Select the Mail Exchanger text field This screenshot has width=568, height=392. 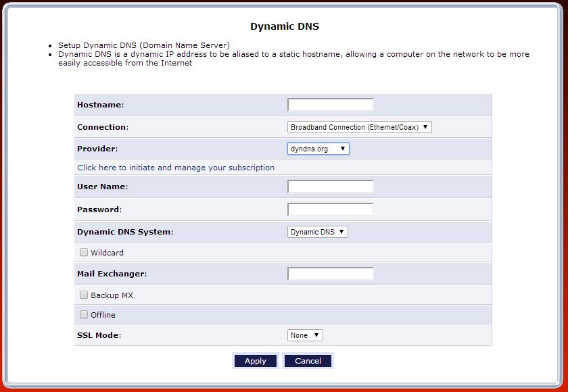(331, 274)
